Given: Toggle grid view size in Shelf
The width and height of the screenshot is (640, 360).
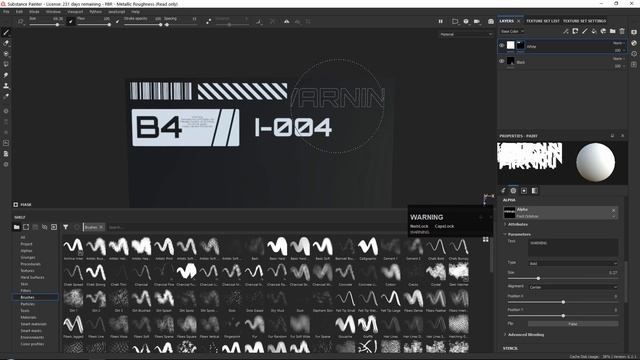Looking at the screenshot, I should pos(486,240).
